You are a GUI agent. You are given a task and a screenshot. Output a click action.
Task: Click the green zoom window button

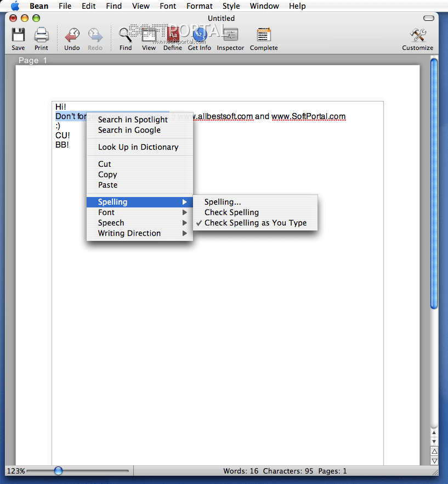pos(36,18)
